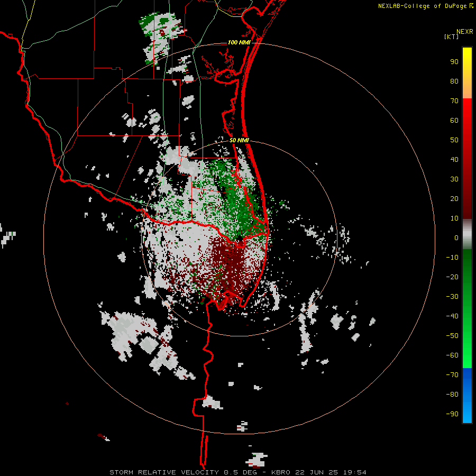Image resolution: width=476 pixels, height=476 pixels.
Task: Click the 50 value on velocity scale
Action: tap(454, 140)
